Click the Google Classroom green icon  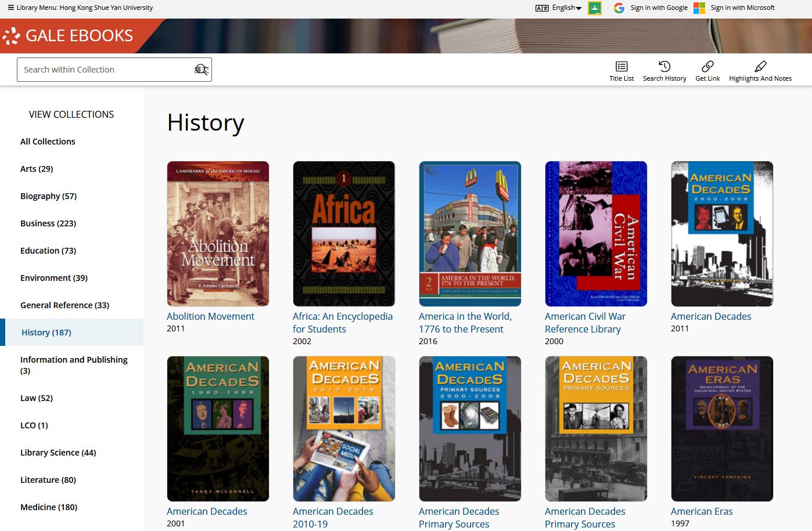(595, 8)
